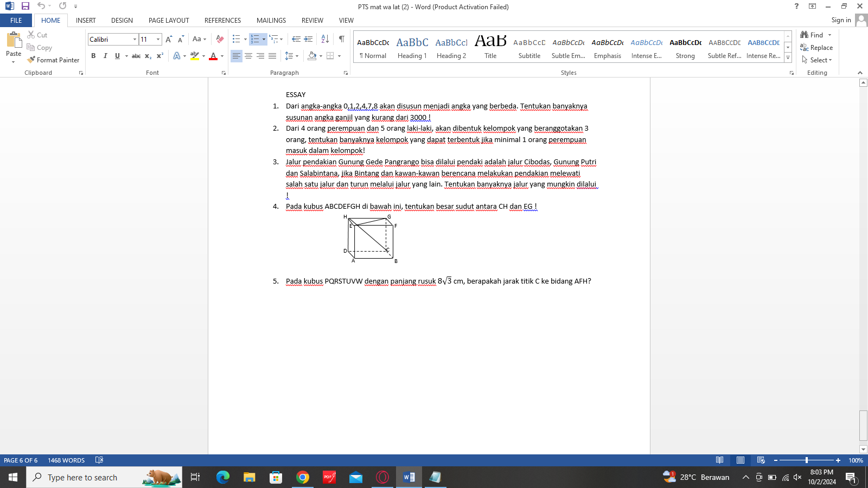The height and width of the screenshot is (488, 868).
Task: Open highlight color dropdown arrow
Action: point(203,56)
